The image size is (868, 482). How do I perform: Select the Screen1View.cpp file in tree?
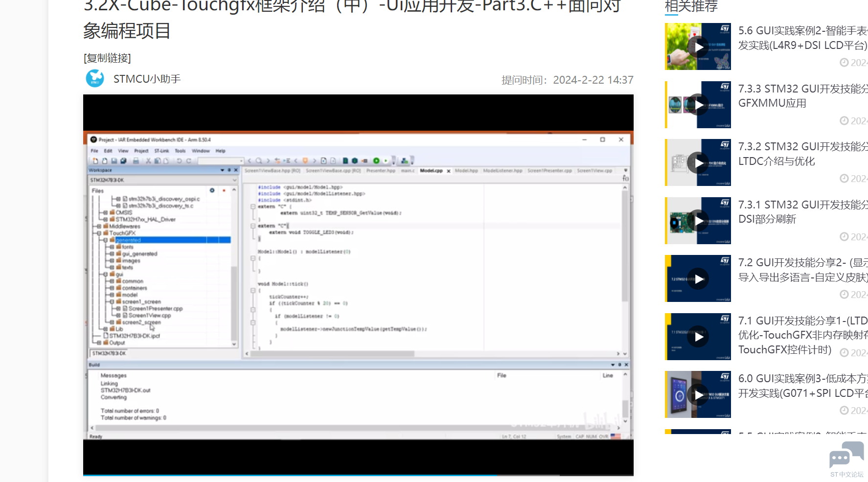pos(150,316)
